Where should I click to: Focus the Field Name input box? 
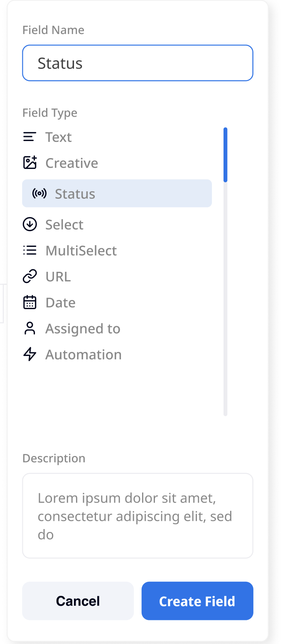(138, 63)
